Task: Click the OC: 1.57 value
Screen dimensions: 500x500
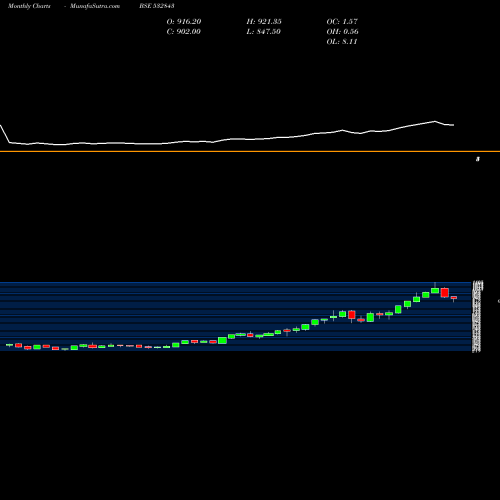Action: click(342, 21)
